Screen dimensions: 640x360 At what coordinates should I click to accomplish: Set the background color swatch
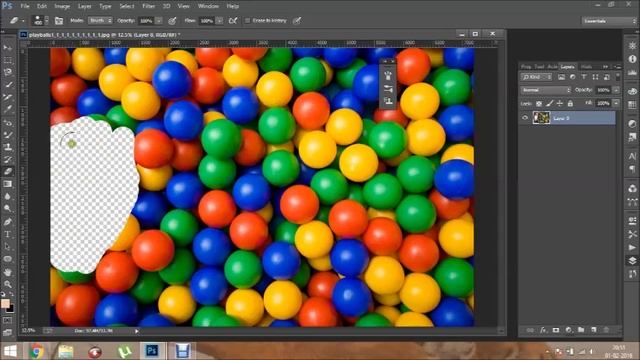coord(10,309)
